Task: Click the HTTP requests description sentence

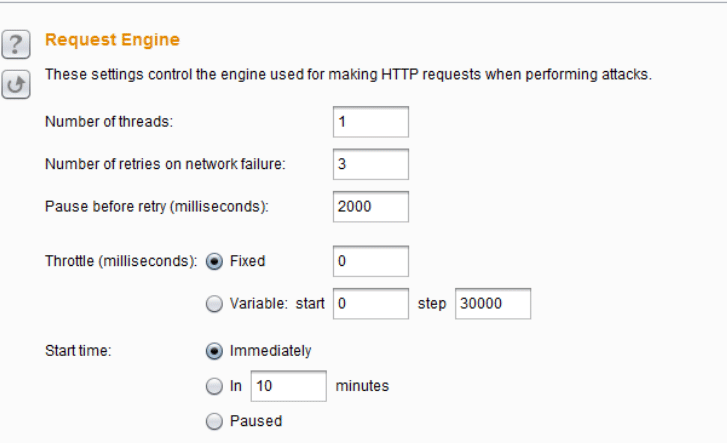Action: point(348,75)
